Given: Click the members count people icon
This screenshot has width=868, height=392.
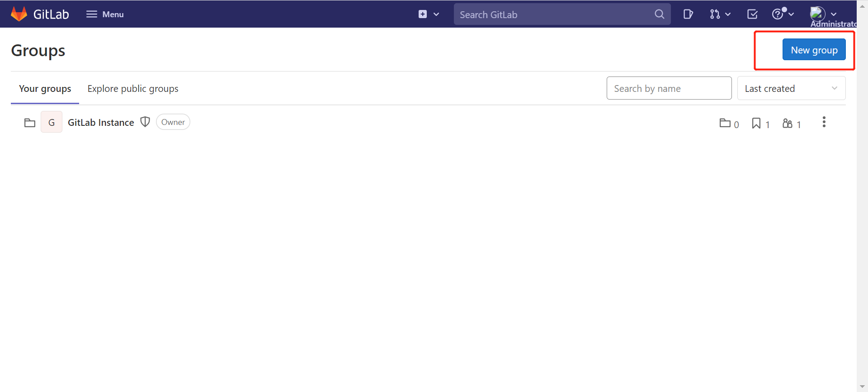Looking at the screenshot, I should coord(788,123).
